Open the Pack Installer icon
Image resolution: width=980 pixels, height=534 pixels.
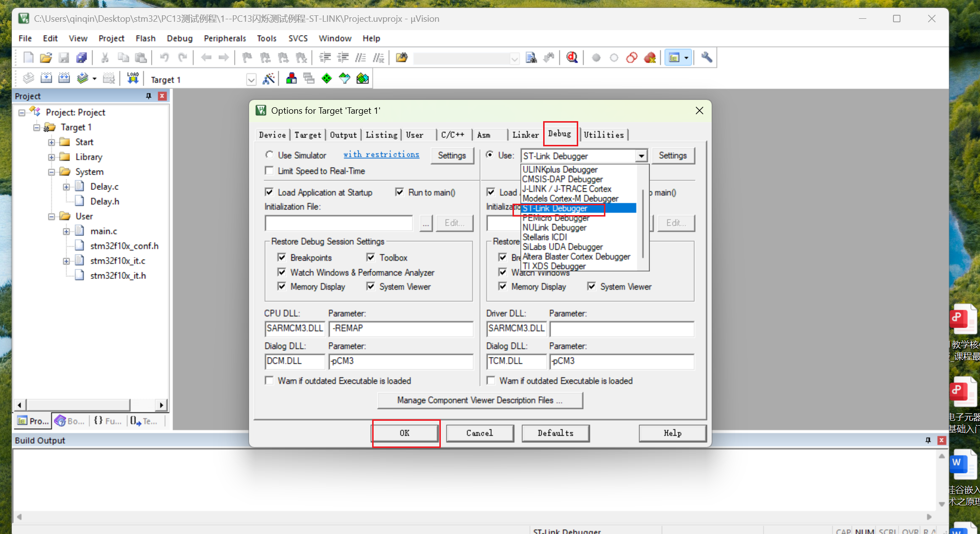tap(363, 79)
